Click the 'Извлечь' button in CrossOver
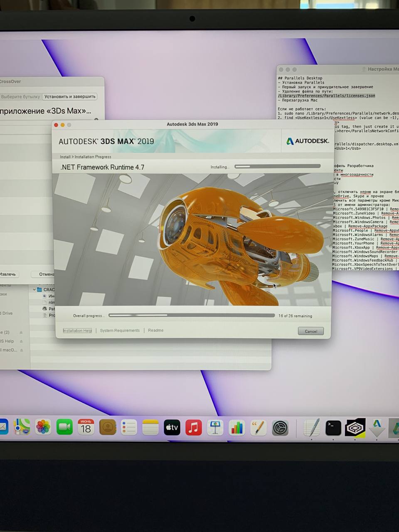This screenshot has height=532, width=399. 9,274
